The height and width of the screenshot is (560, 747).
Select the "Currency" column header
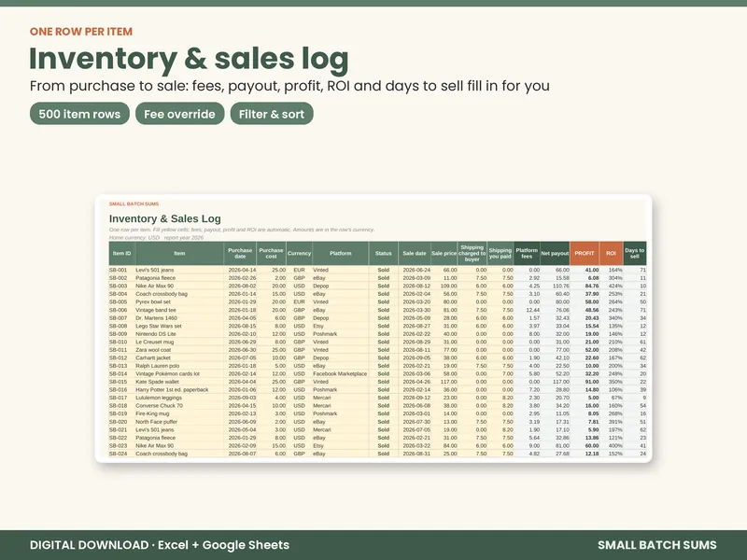point(299,253)
